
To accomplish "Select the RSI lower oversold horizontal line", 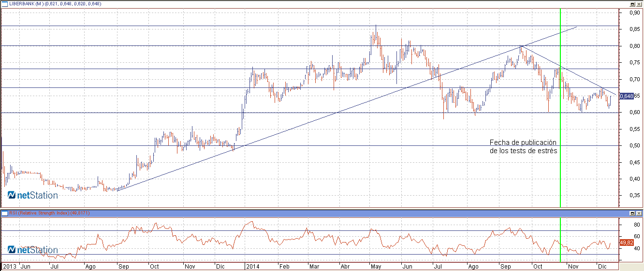I will coord(309,254).
